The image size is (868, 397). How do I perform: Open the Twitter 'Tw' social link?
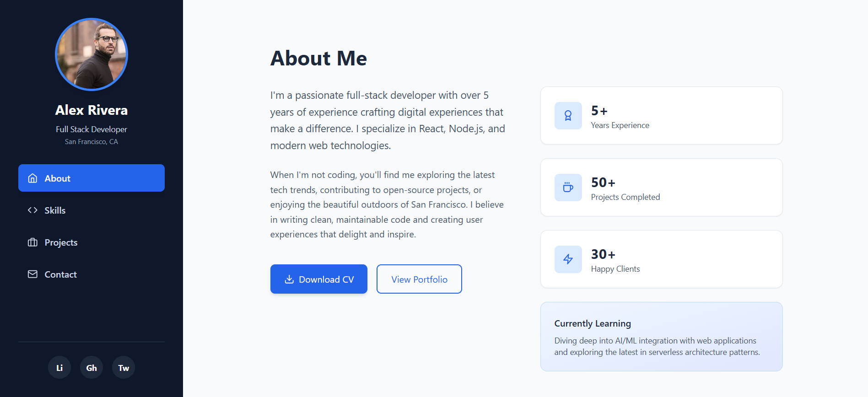pos(124,368)
